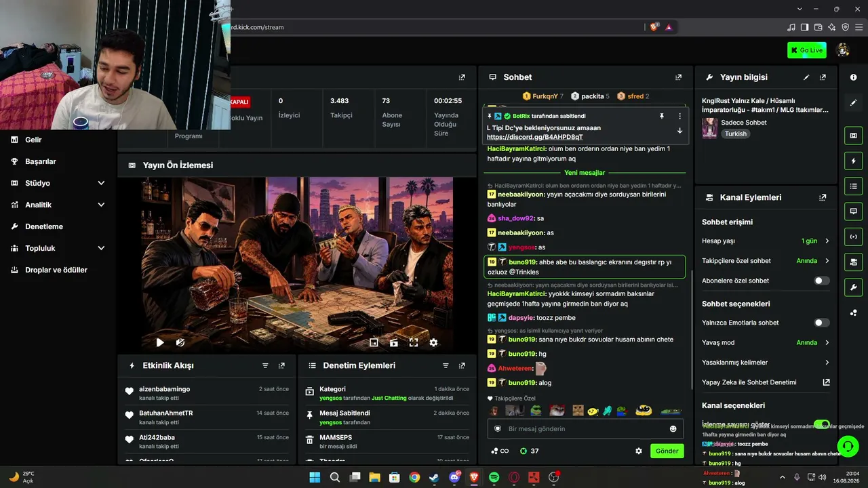The height and width of the screenshot is (488, 868).
Task: Toggle İzlenme sayısını göster switch
Action: point(821,424)
